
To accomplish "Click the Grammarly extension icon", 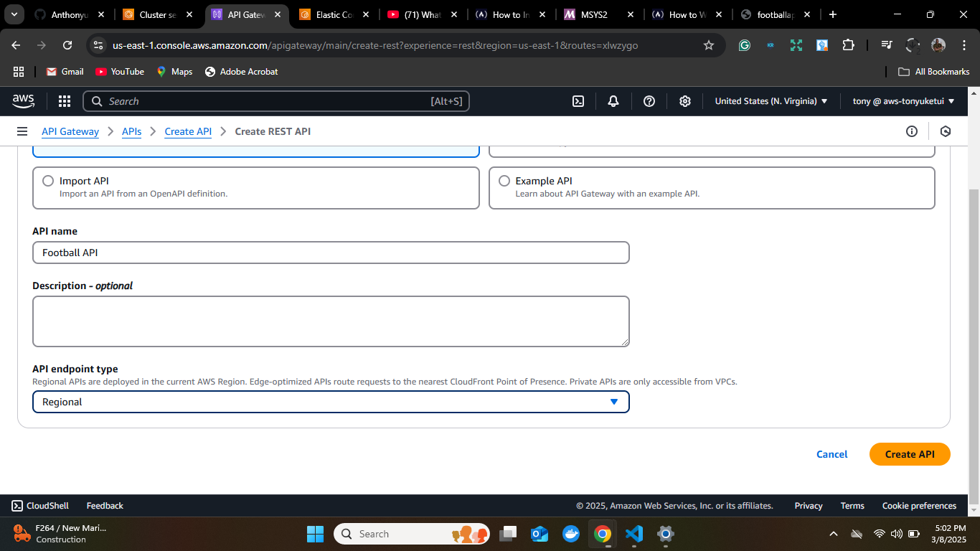I will point(745,45).
